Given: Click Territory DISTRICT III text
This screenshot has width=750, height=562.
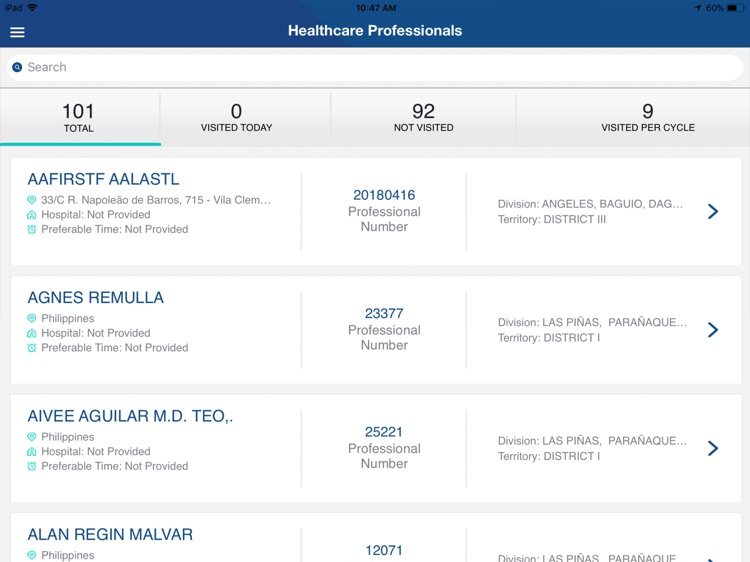Looking at the screenshot, I should (552, 220).
